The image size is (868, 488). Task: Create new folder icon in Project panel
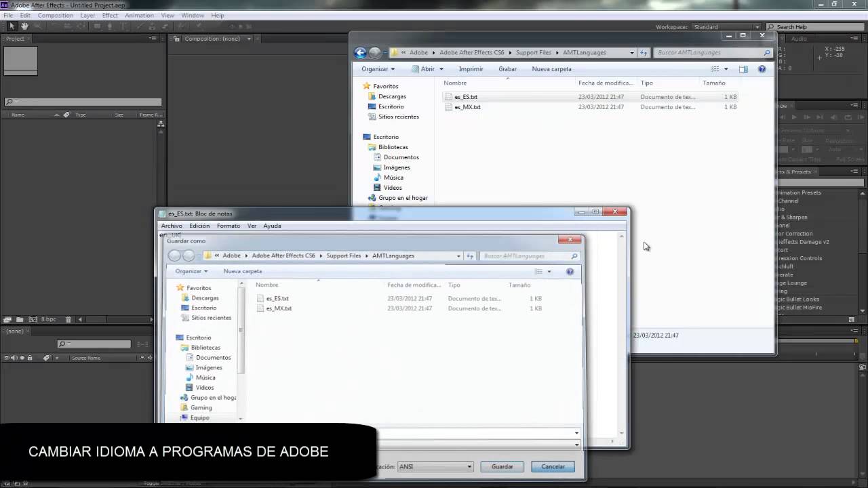[20, 319]
